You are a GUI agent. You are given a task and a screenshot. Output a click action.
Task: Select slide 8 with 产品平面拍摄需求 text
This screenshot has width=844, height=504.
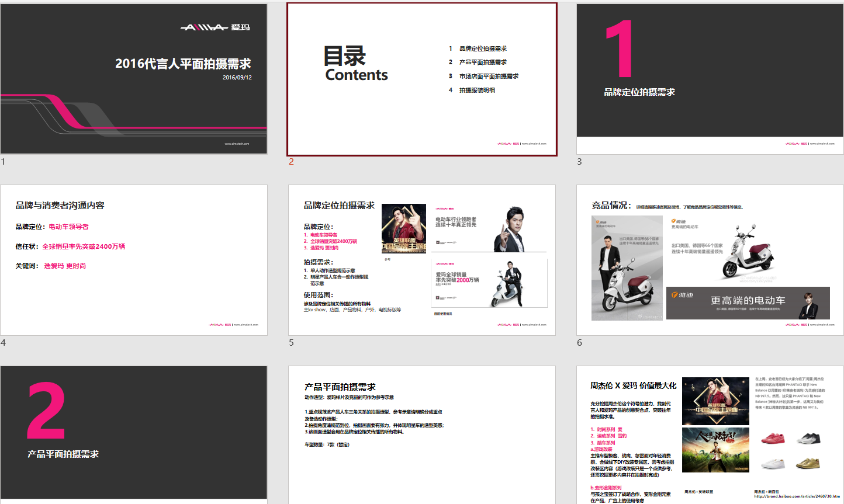422,435
